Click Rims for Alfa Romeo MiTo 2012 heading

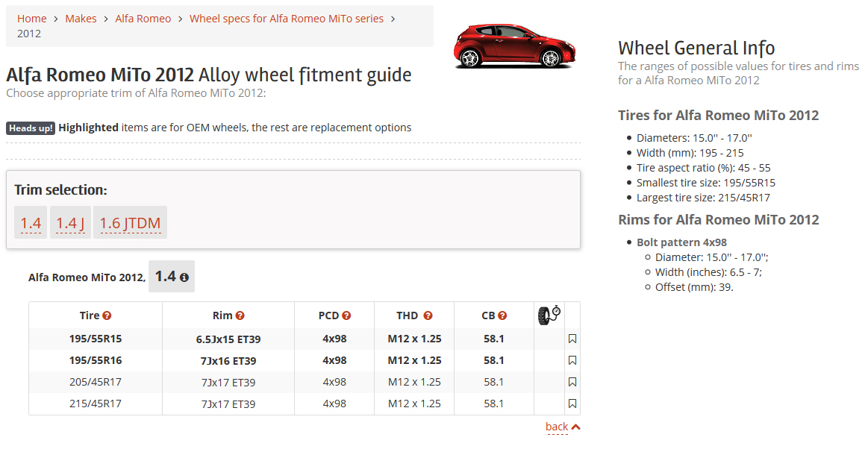[718, 220]
